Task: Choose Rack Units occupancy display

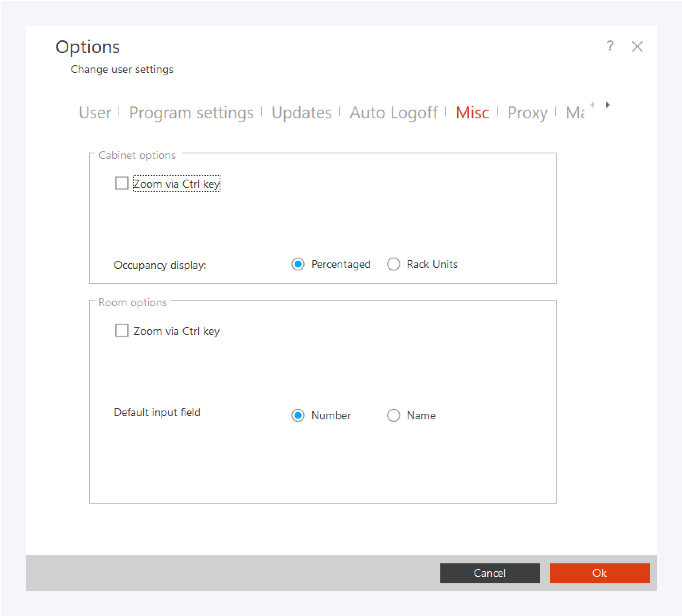Action: pos(393,264)
